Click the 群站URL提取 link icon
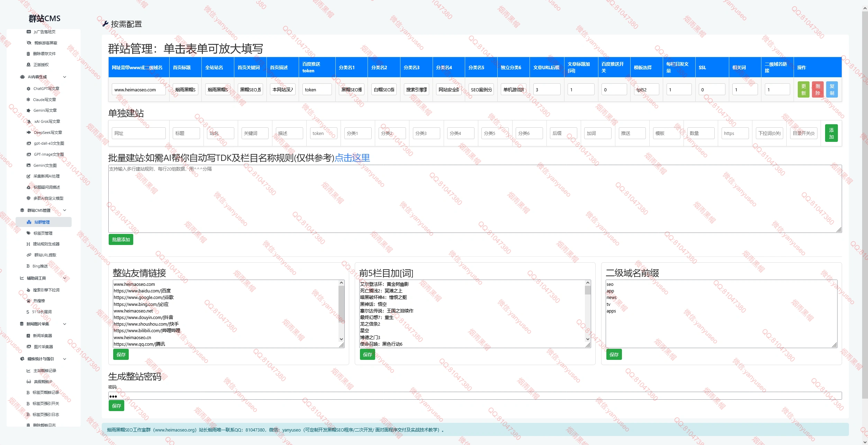Screen dimensions: 868x445 point(29,255)
